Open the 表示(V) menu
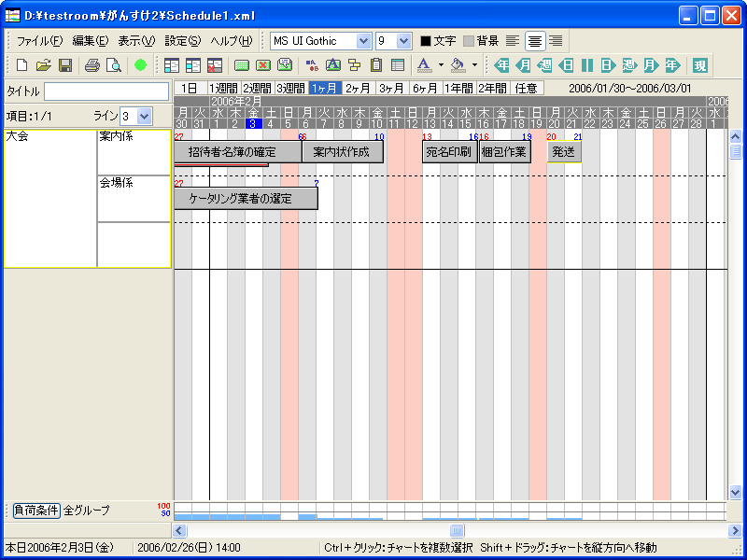747x560 pixels. pyautogui.click(x=136, y=41)
